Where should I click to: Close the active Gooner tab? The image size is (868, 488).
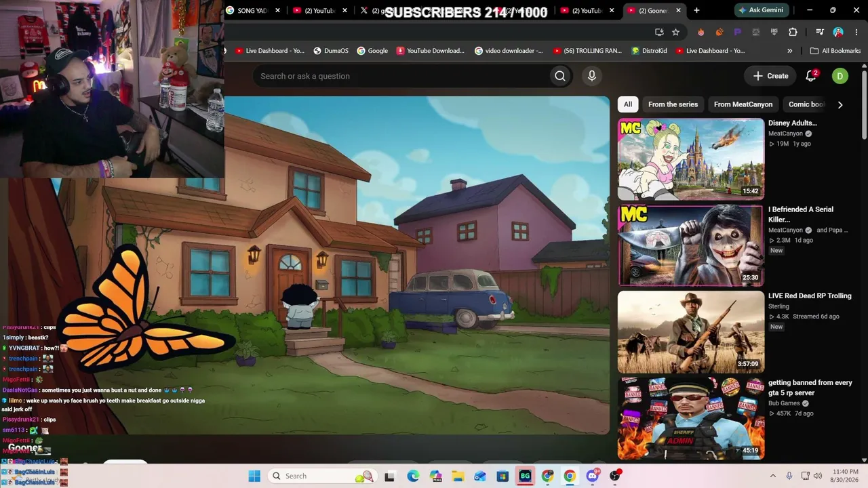point(678,10)
